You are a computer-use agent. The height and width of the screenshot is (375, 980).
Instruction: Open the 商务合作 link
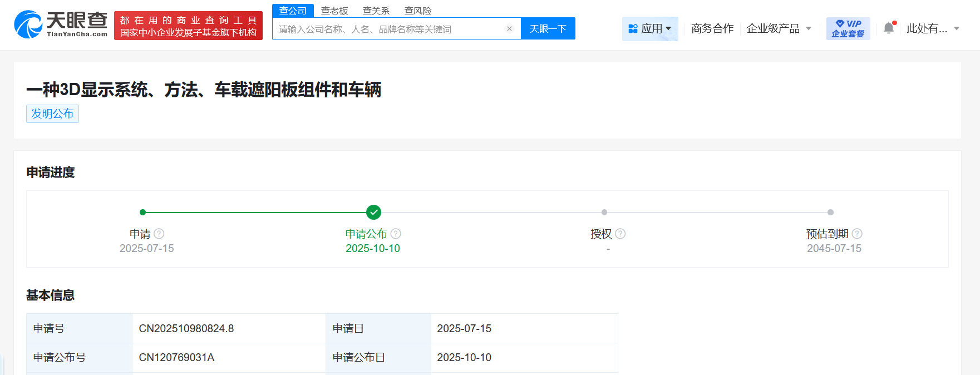pyautogui.click(x=712, y=28)
